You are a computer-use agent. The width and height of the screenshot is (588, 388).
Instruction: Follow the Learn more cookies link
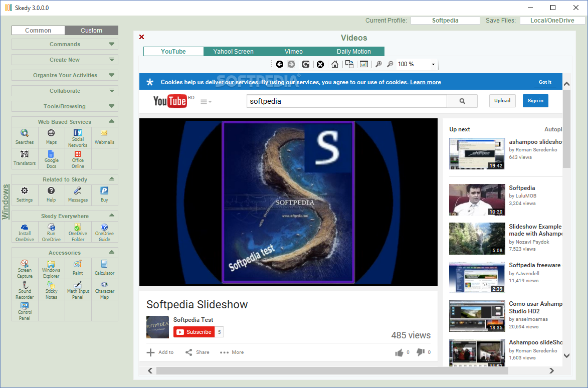[426, 82]
